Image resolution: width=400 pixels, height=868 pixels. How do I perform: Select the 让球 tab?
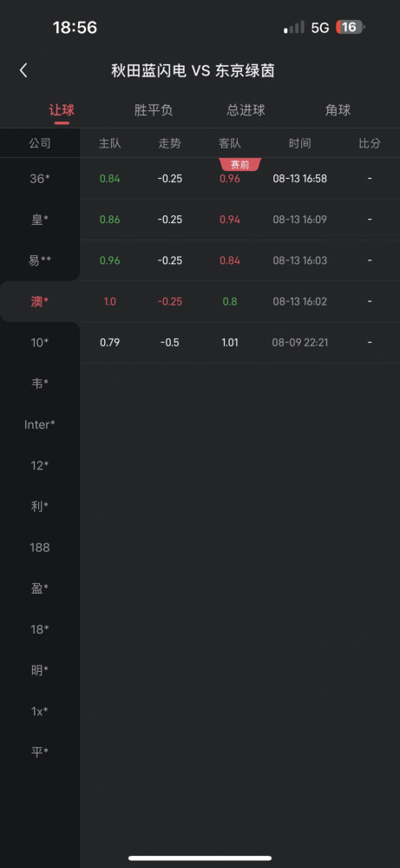(62, 110)
